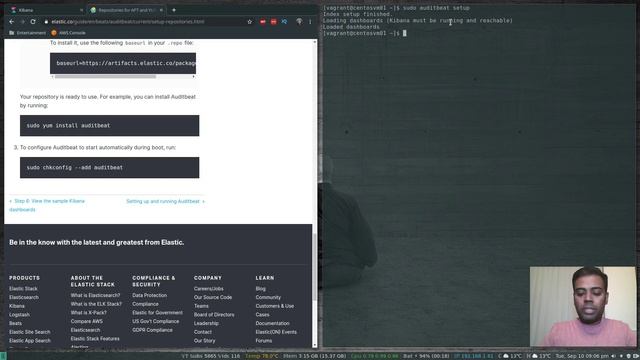This screenshot has width=640, height=360.
Task: Open the blue extension icon
Action: click(284, 22)
